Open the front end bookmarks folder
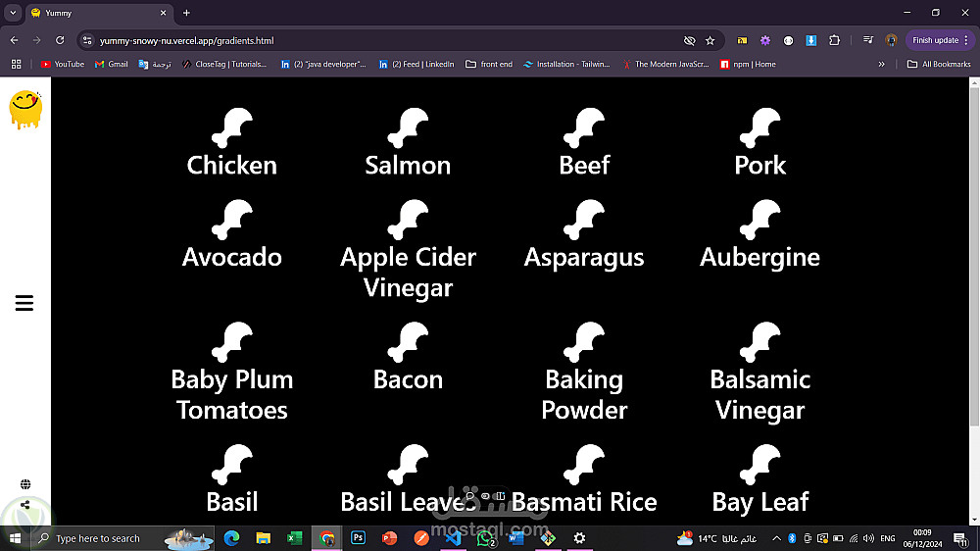Viewport: 980px width, 551px height. [489, 64]
